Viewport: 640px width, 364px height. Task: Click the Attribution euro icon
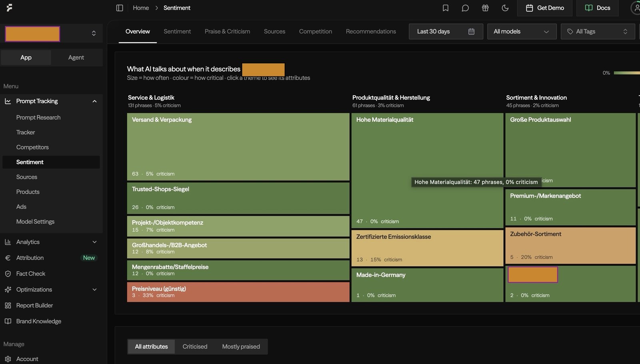point(8,258)
